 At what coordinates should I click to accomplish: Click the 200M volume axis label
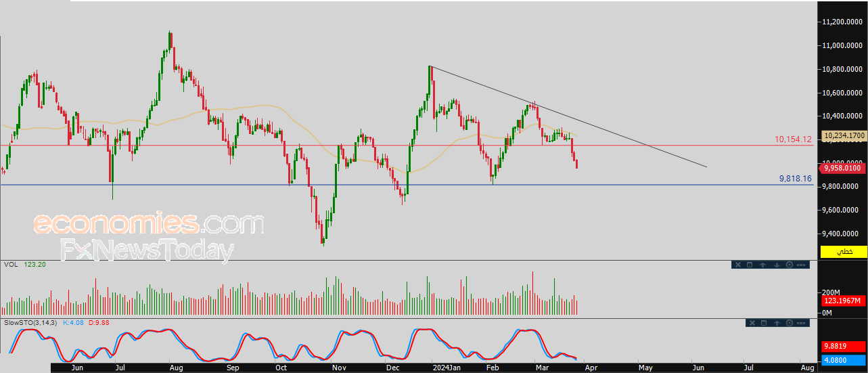(x=831, y=292)
